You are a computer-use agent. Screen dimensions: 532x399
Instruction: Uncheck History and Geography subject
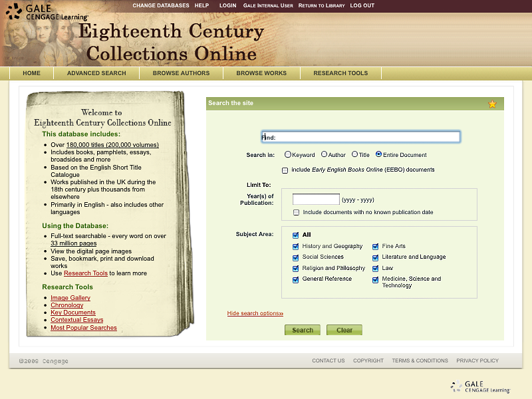coord(296,247)
